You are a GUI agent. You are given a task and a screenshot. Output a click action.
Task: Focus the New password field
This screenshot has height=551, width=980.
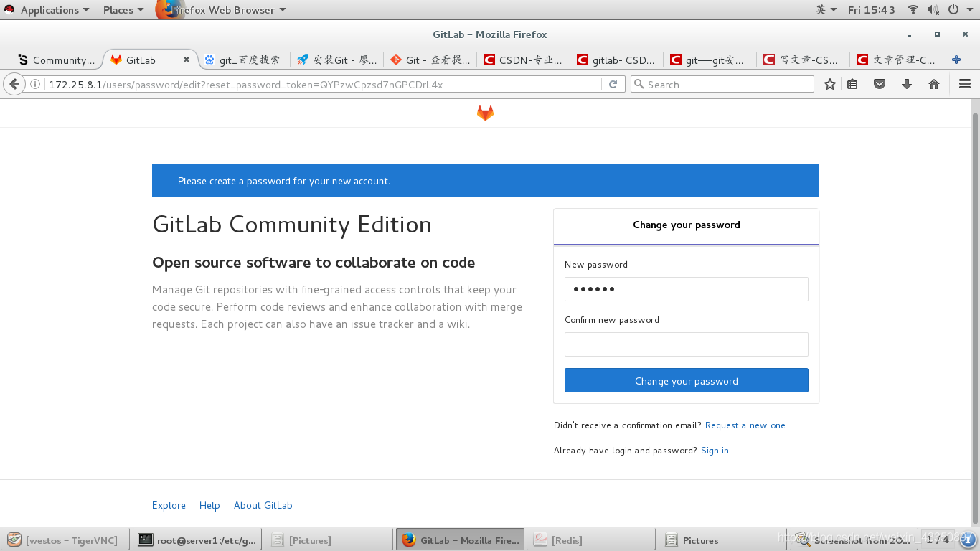[x=687, y=289]
